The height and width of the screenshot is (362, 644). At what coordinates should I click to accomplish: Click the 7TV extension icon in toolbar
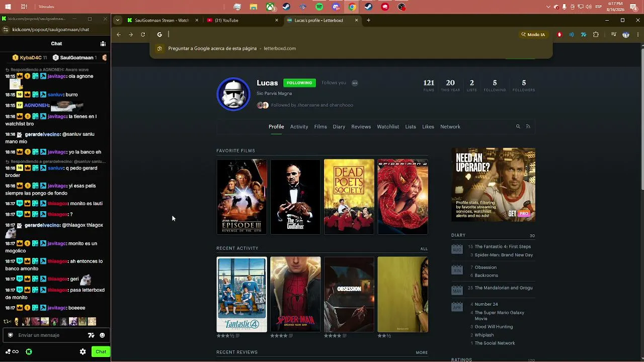[x=584, y=35]
